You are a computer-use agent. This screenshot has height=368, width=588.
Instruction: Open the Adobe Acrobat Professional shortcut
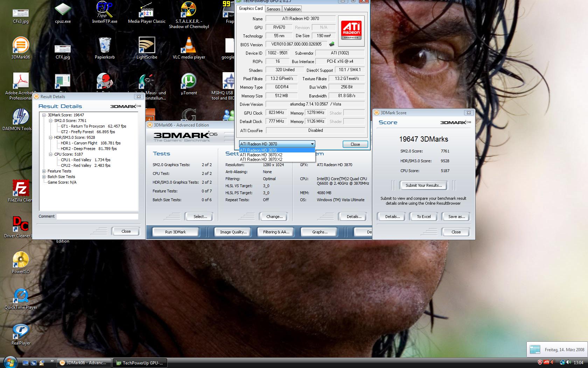[x=20, y=86]
